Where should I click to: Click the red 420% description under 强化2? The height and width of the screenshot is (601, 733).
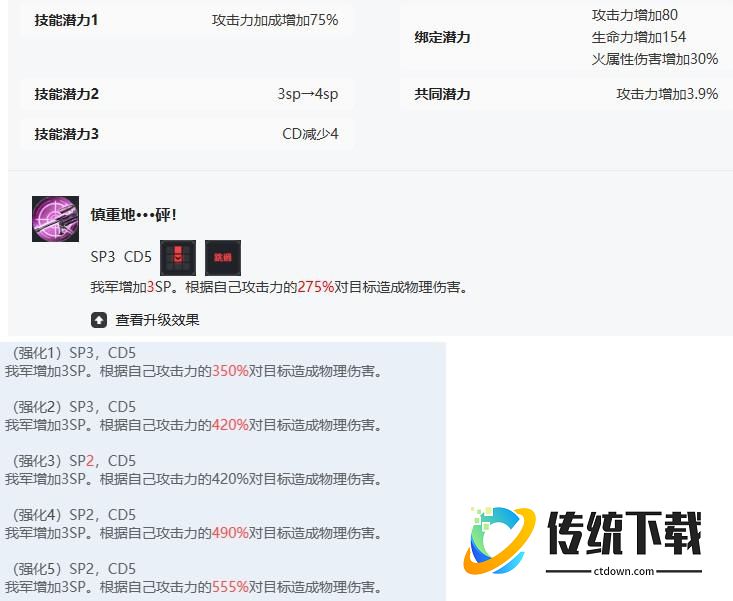pyautogui.click(x=194, y=425)
